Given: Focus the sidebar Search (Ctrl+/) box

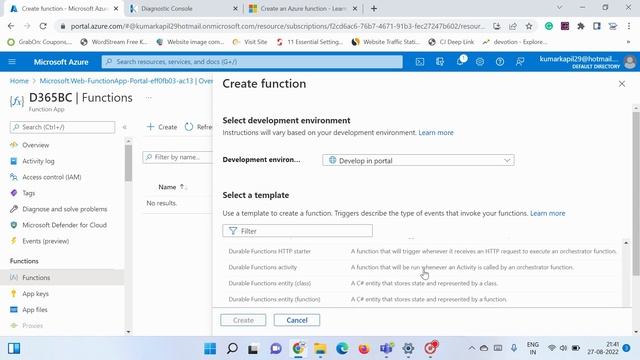Looking at the screenshot, I should (x=62, y=127).
